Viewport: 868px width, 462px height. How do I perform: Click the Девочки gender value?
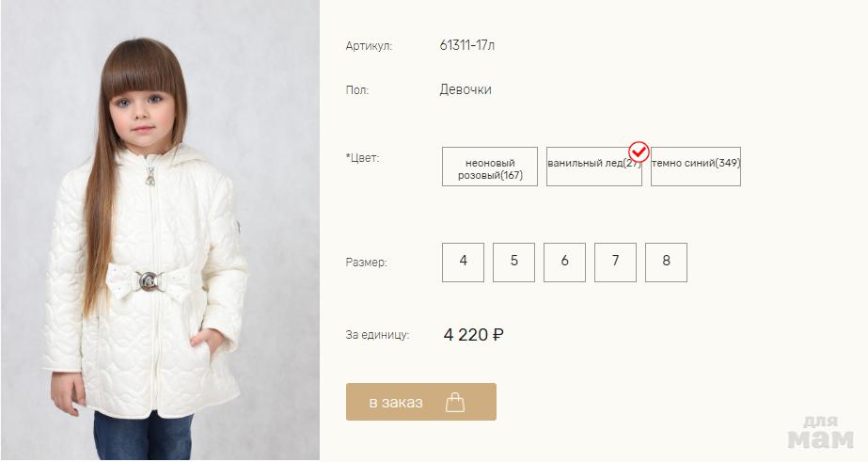pyautogui.click(x=466, y=90)
